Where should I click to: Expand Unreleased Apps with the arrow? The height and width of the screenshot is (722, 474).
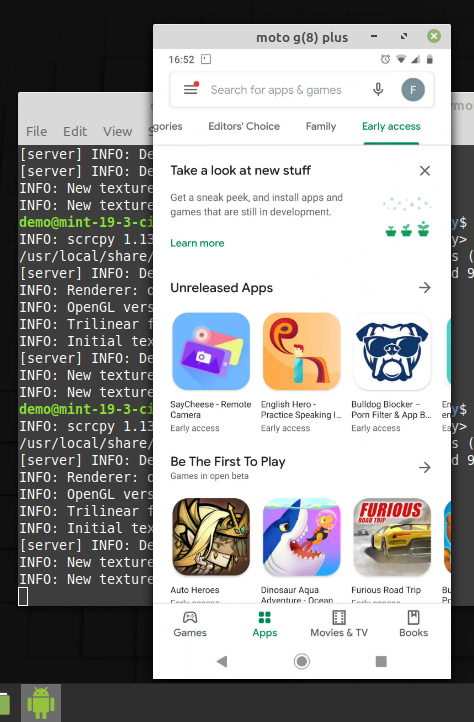coord(425,288)
